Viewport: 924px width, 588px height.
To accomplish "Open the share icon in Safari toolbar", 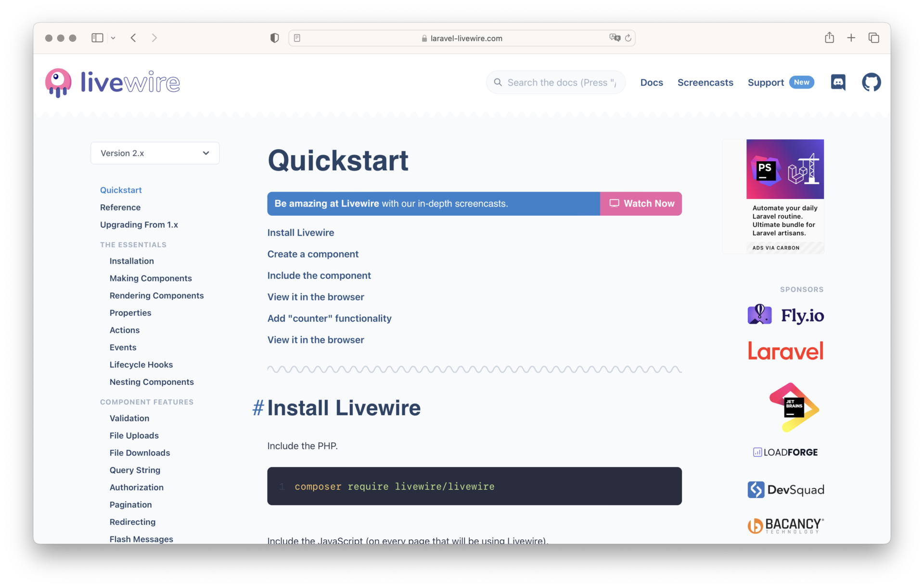I will (x=829, y=38).
